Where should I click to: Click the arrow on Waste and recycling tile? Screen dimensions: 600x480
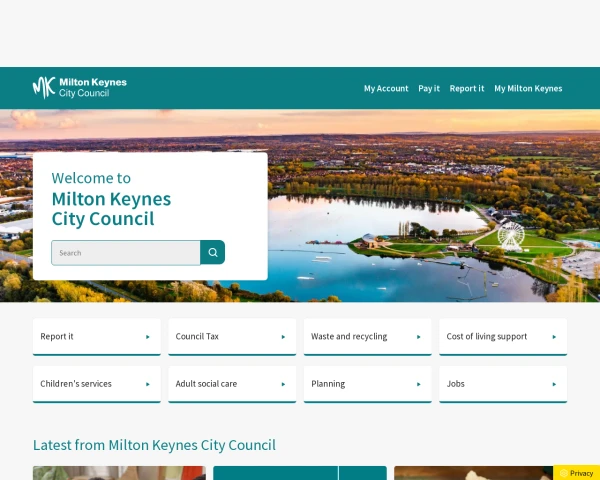[x=419, y=337]
